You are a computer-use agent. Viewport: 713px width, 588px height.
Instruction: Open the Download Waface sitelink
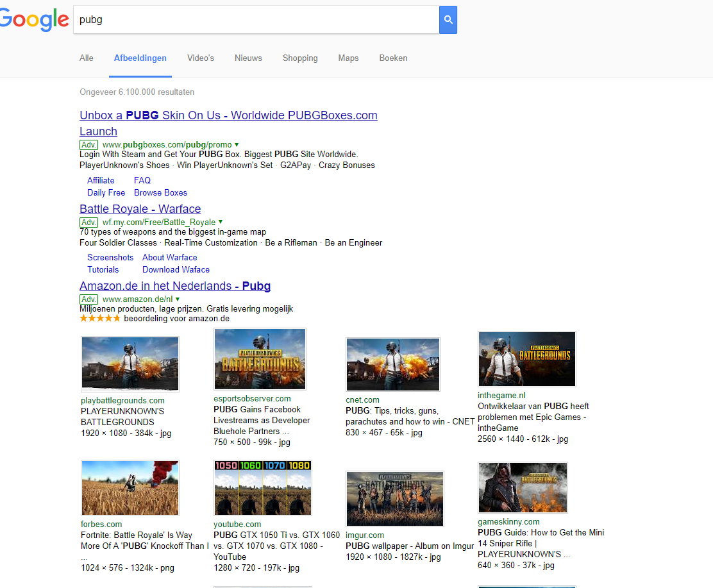point(176,270)
